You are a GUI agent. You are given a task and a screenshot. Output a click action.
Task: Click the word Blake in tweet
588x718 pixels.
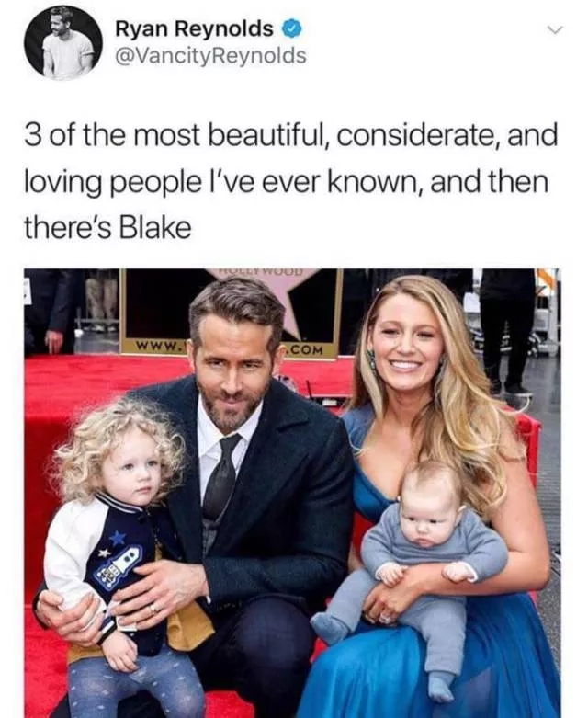[x=154, y=228]
